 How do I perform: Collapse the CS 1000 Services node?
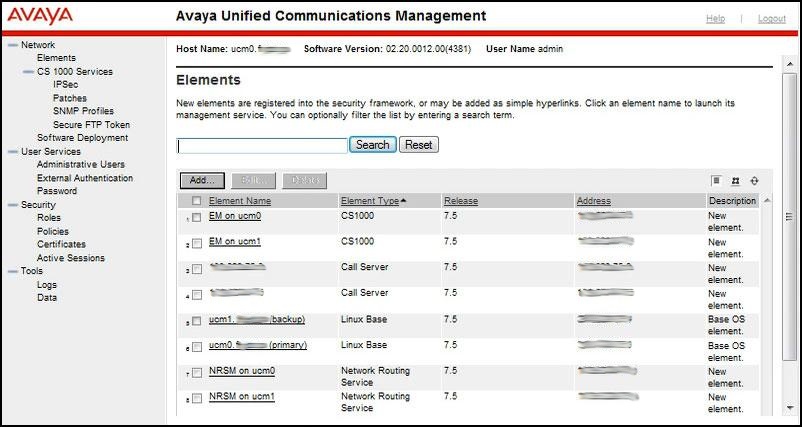click(x=29, y=72)
